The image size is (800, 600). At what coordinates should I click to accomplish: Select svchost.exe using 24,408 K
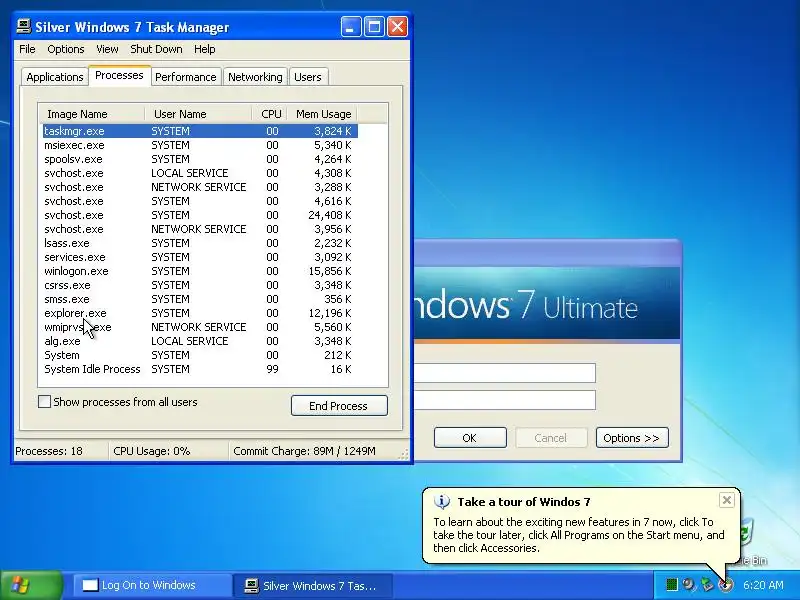click(x=200, y=215)
